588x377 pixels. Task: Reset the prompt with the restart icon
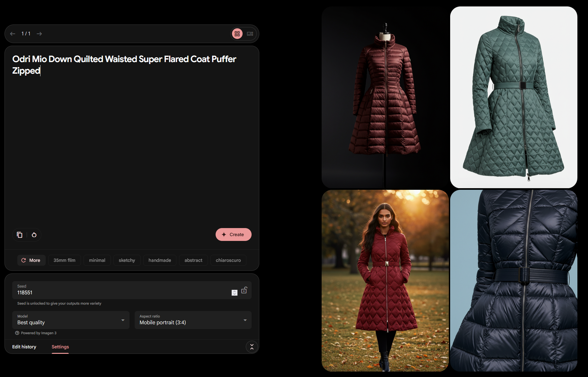(34, 235)
